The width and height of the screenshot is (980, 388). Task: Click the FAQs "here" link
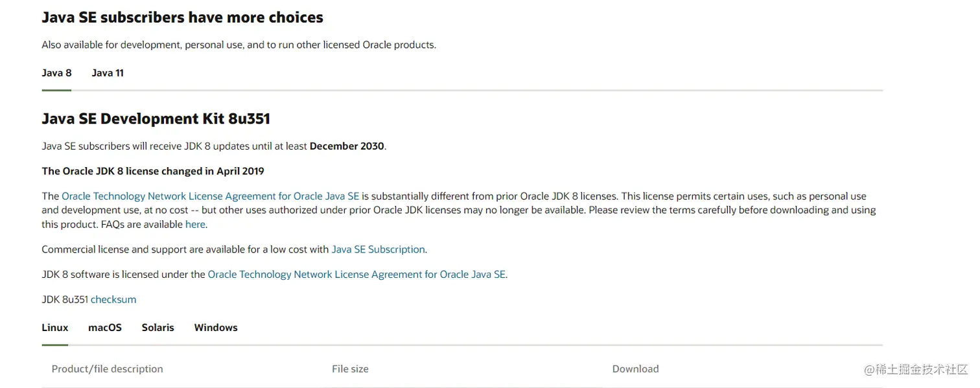pos(195,225)
